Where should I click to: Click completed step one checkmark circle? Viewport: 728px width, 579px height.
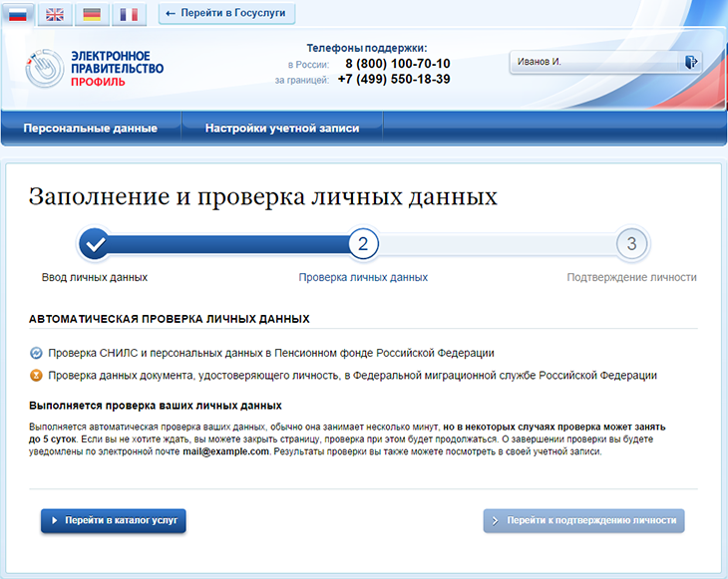click(x=95, y=243)
